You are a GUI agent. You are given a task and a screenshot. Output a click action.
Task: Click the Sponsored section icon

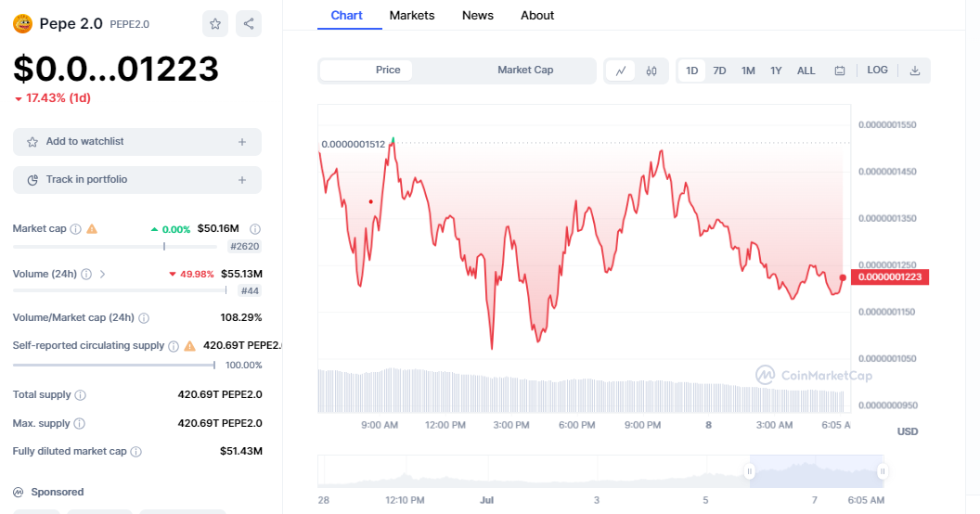(x=19, y=492)
